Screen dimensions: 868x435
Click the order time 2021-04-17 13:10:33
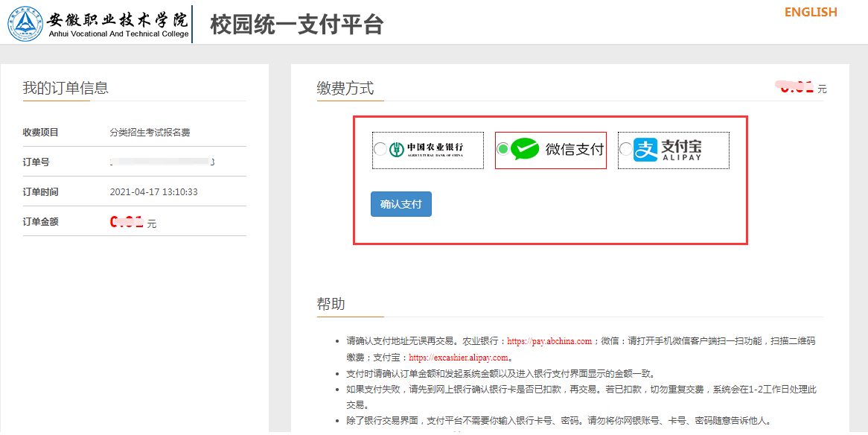point(153,192)
